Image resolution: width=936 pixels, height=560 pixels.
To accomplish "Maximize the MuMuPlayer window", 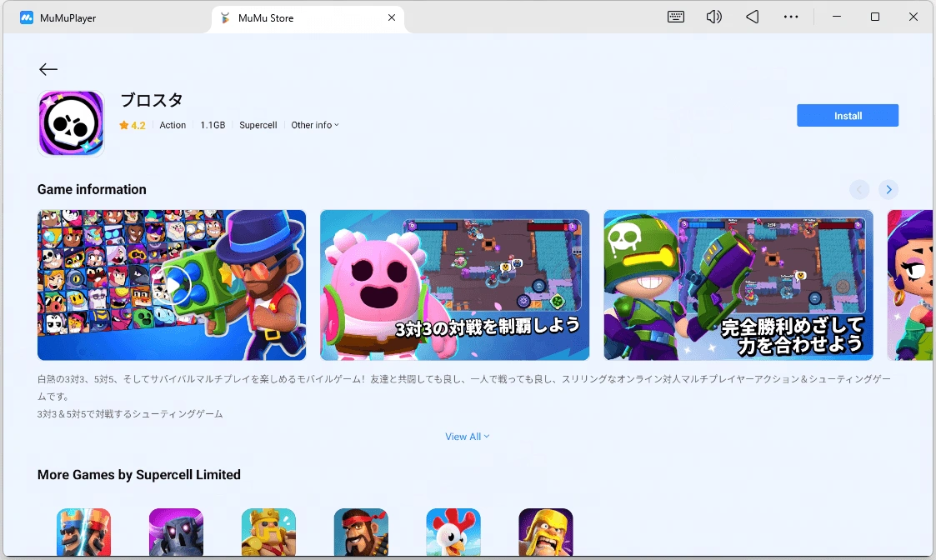I will click(875, 17).
